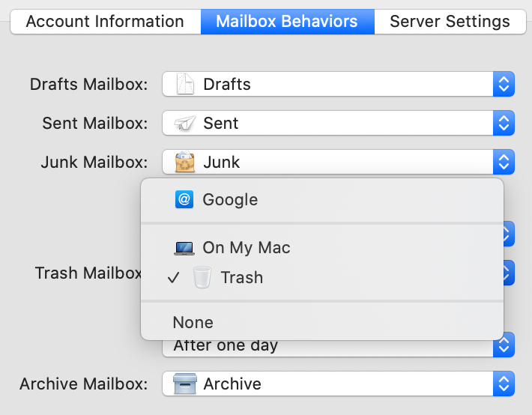The width and height of the screenshot is (532, 415).
Task: Click the Sent Mailbox label
Action: point(95,123)
